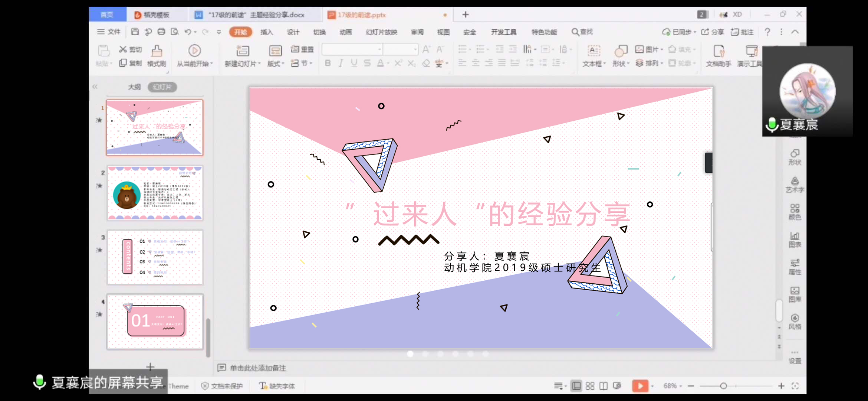This screenshot has width=868, height=401.
Task: Click the Text Box (文本框) icon
Action: tap(594, 51)
